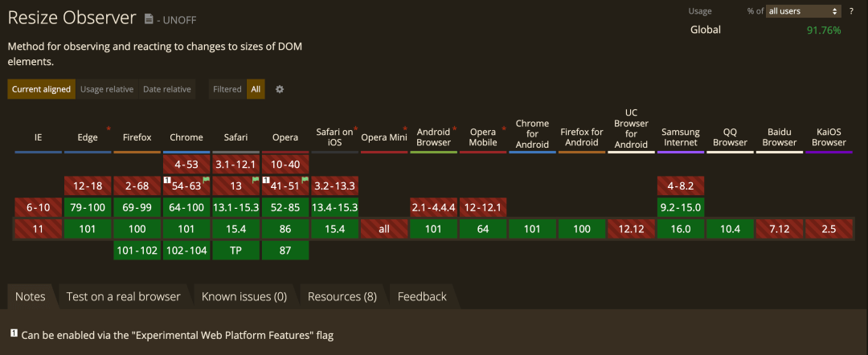
Task: Click the Chrome 102-104 cell
Action: pyautogui.click(x=186, y=251)
